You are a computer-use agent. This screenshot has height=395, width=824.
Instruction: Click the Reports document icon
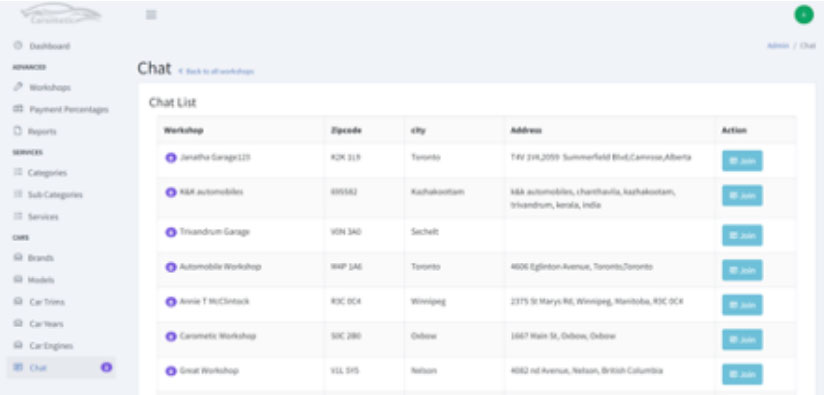18,131
